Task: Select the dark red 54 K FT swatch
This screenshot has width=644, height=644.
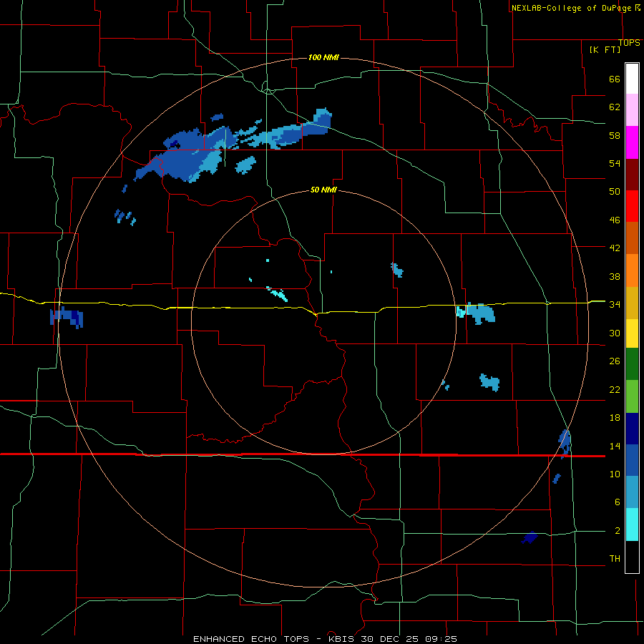Action: click(x=632, y=175)
